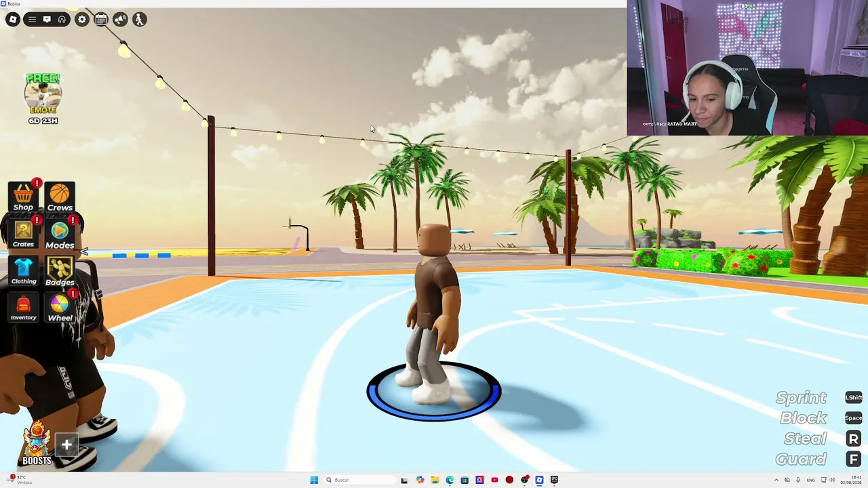Open Task View on the taskbar
868x488 pixels.
tap(404, 480)
